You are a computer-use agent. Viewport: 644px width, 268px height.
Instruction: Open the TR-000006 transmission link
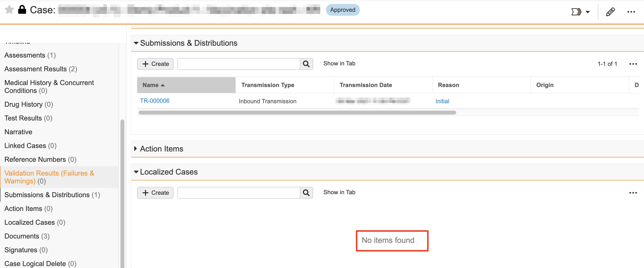[155, 101]
